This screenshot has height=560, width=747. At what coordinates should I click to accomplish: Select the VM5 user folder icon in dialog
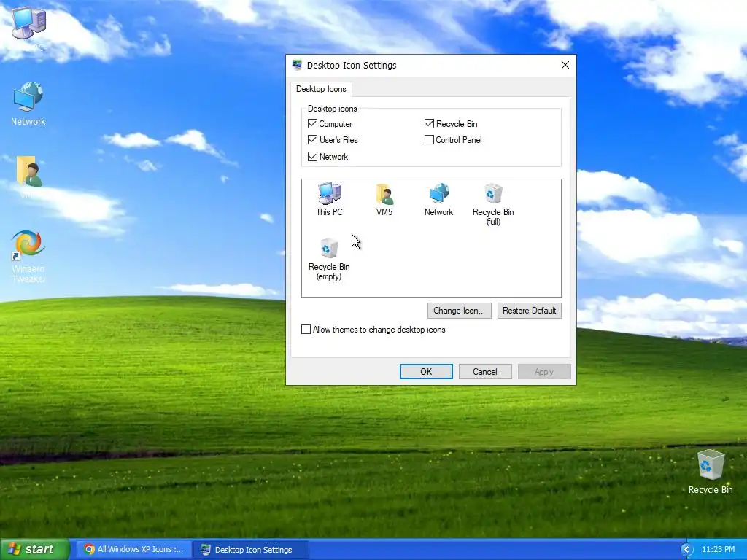click(x=384, y=199)
